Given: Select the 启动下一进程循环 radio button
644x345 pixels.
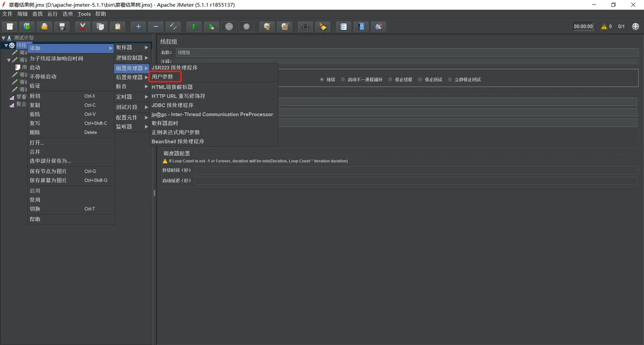Looking at the screenshot, I should (x=343, y=80).
